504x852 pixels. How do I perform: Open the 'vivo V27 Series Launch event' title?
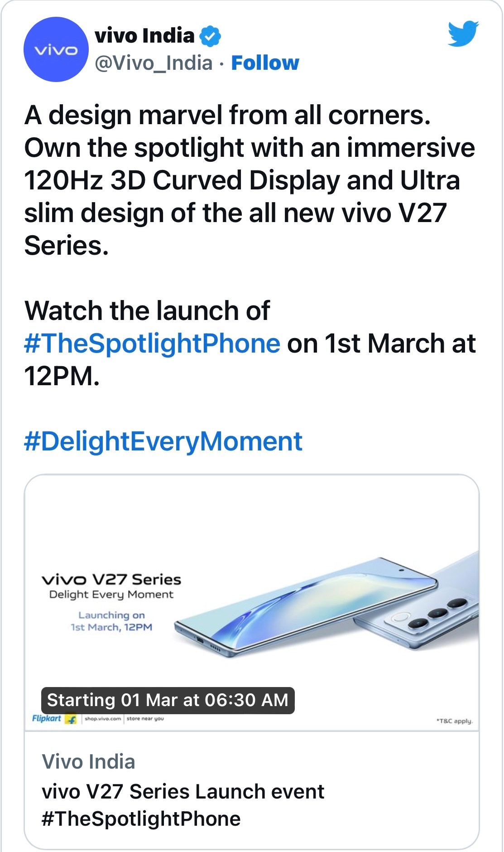click(x=183, y=792)
